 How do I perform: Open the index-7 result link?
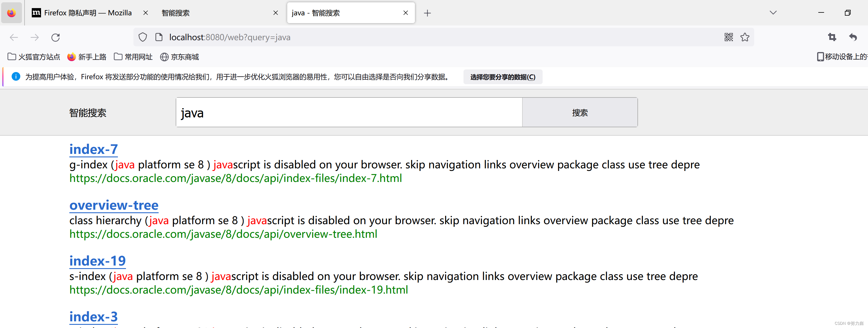click(x=93, y=149)
